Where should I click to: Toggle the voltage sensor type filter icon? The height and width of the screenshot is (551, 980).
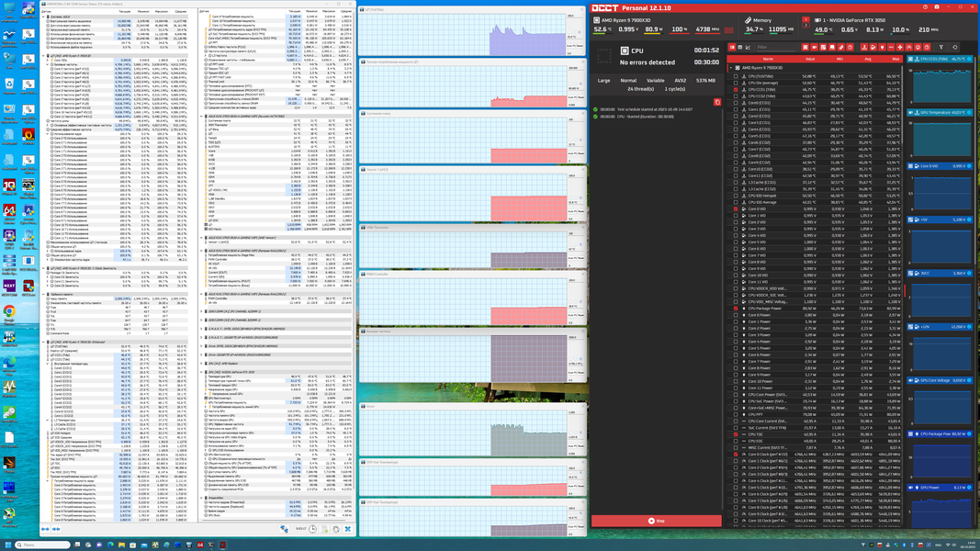pyautogui.click(x=873, y=48)
